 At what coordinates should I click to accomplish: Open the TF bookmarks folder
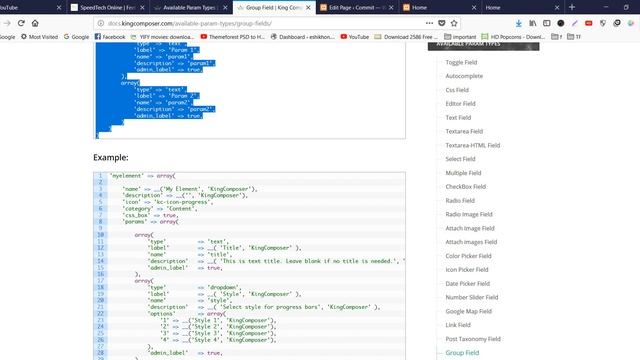[574, 37]
